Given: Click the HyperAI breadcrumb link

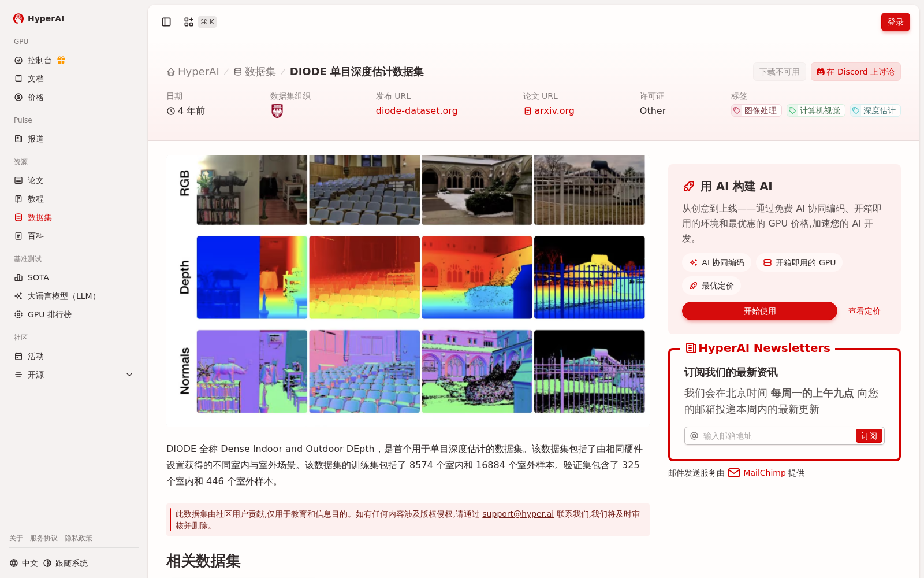Looking at the screenshot, I should [193, 72].
